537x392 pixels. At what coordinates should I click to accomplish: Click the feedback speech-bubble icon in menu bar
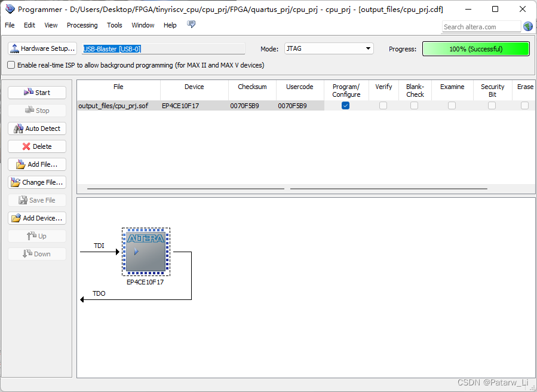[191, 24]
